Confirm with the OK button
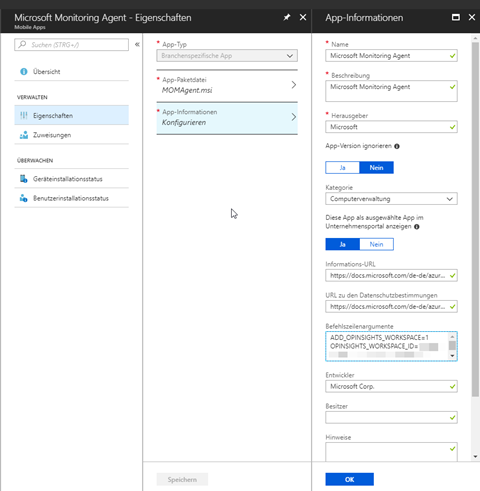Image resolution: width=480 pixels, height=491 pixels. click(x=349, y=479)
